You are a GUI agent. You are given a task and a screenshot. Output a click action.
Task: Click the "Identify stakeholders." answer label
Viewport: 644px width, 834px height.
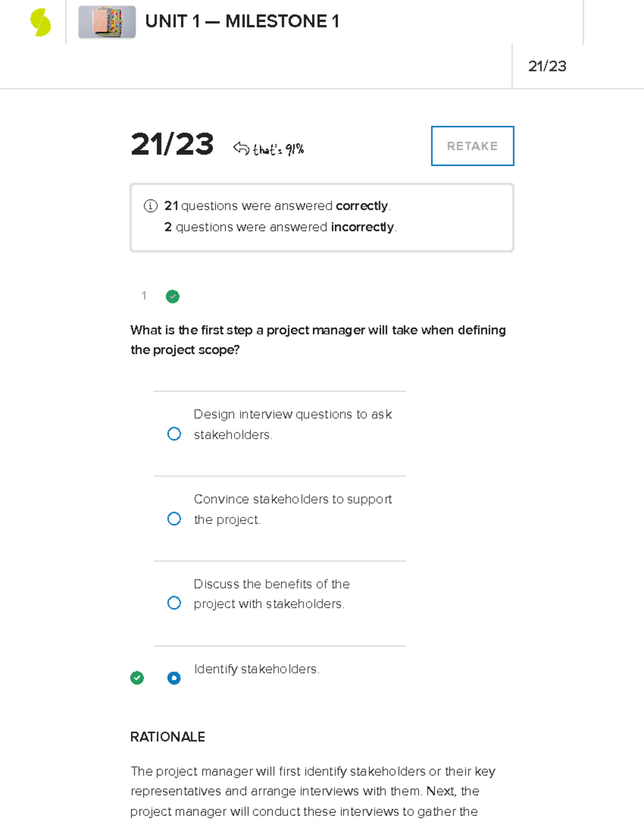point(257,669)
